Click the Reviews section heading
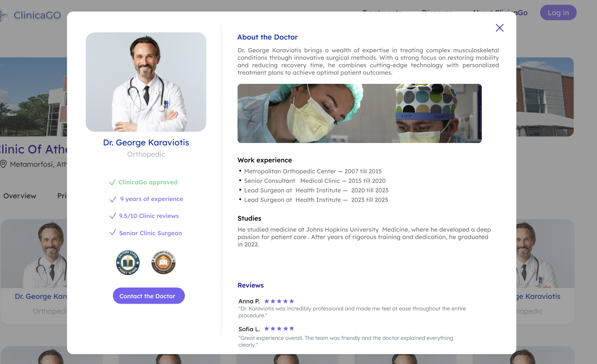This screenshot has width=597, height=364. click(x=251, y=285)
